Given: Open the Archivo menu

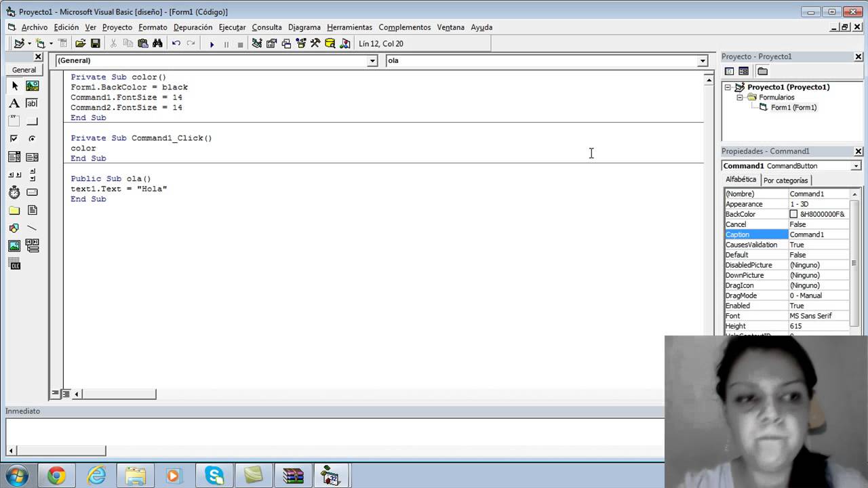Looking at the screenshot, I should pos(35,27).
